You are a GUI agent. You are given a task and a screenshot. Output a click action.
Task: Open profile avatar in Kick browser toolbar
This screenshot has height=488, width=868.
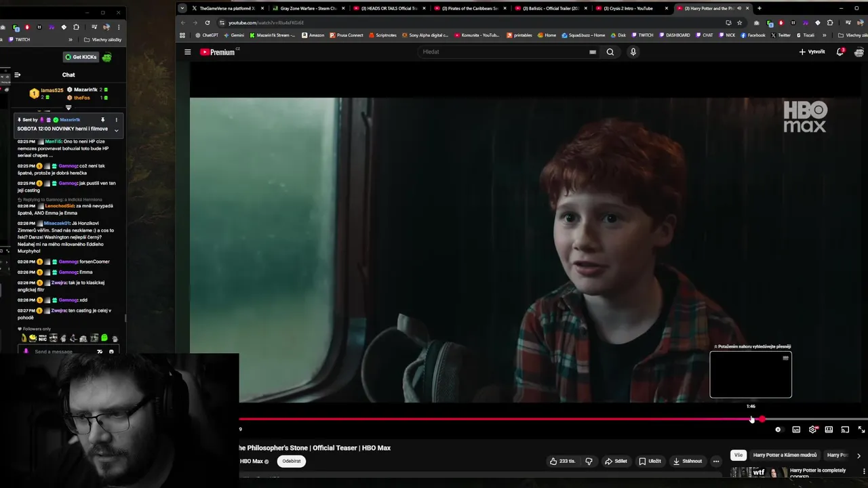[105, 27]
